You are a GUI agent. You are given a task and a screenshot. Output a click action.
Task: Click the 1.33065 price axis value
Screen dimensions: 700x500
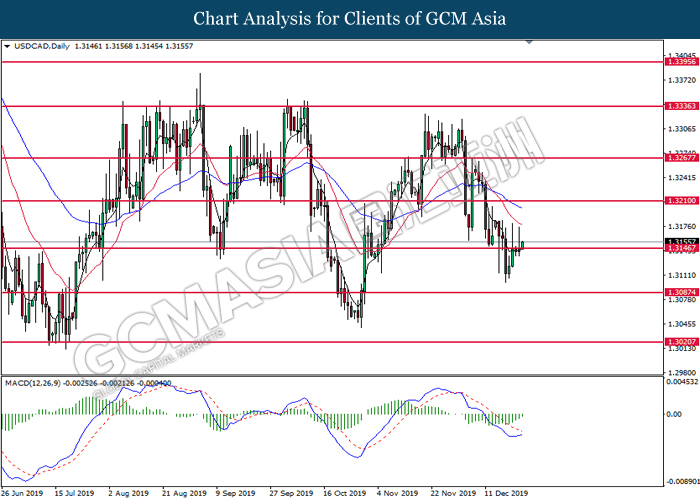(682, 129)
